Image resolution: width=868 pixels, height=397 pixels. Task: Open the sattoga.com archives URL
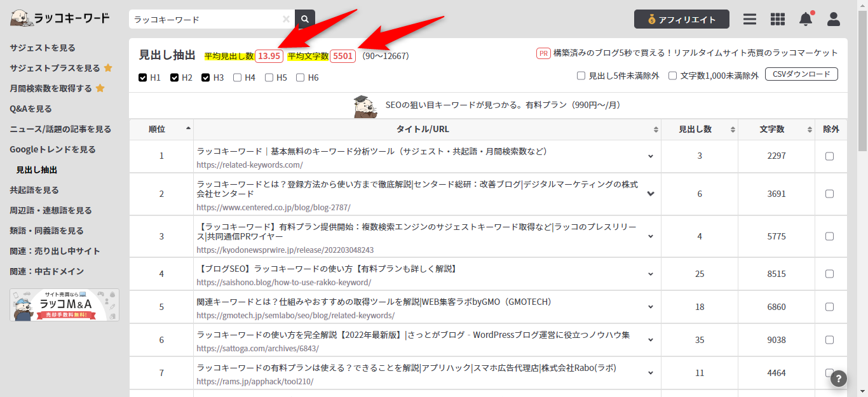(257, 348)
